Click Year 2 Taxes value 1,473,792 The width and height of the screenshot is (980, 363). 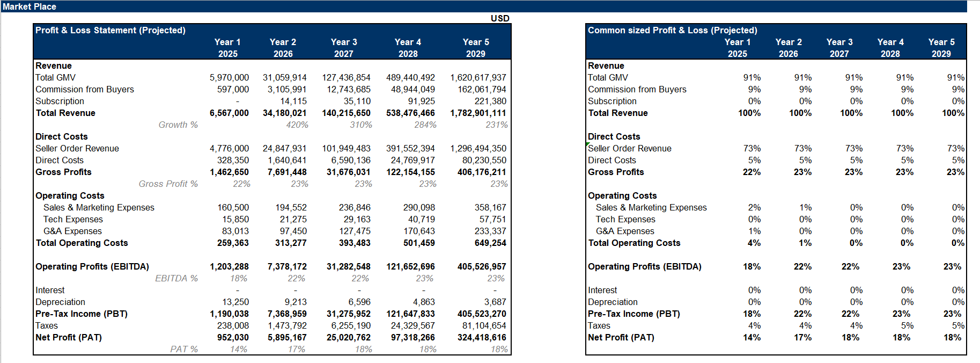(x=287, y=325)
